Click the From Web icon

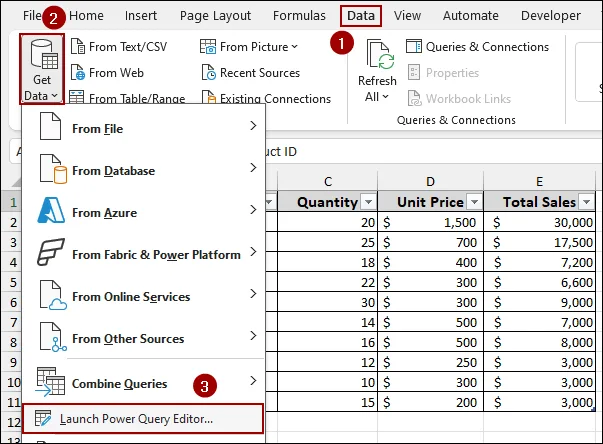tap(78, 72)
